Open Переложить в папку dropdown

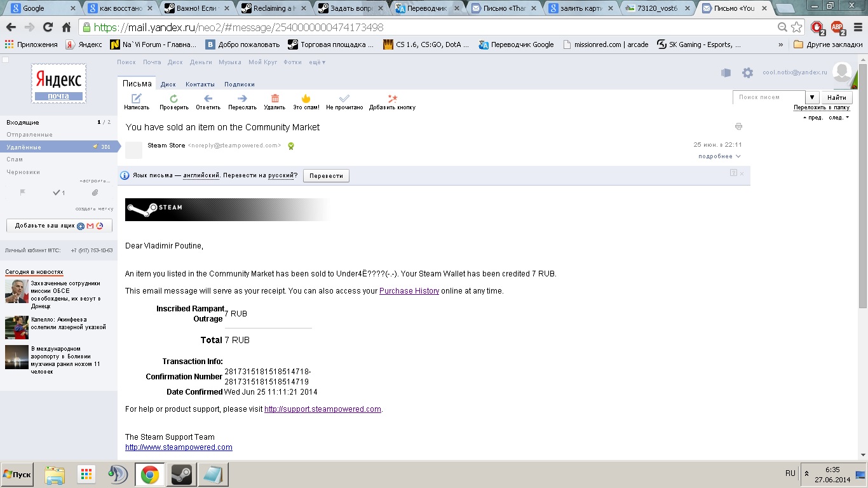[822, 107]
